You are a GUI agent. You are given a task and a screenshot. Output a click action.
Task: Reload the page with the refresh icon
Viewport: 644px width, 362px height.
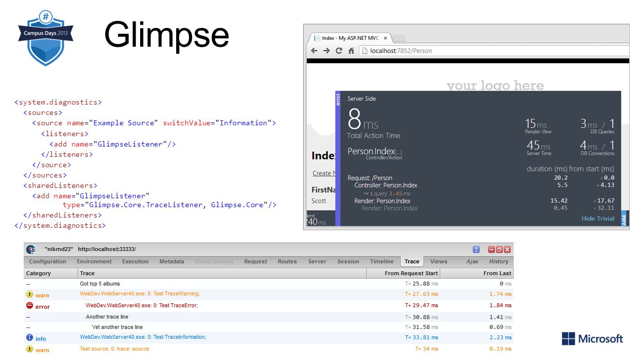[339, 51]
